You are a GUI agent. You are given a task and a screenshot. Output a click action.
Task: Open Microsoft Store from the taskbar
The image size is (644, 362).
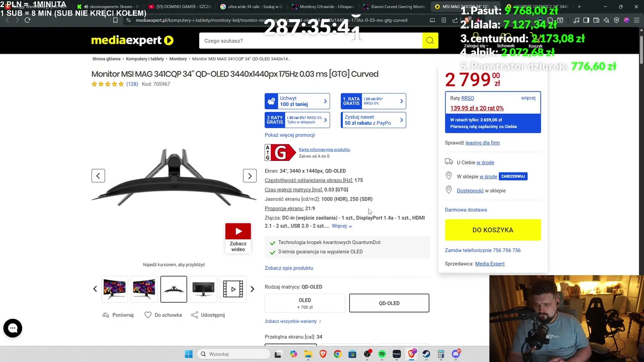pyautogui.click(x=352, y=354)
